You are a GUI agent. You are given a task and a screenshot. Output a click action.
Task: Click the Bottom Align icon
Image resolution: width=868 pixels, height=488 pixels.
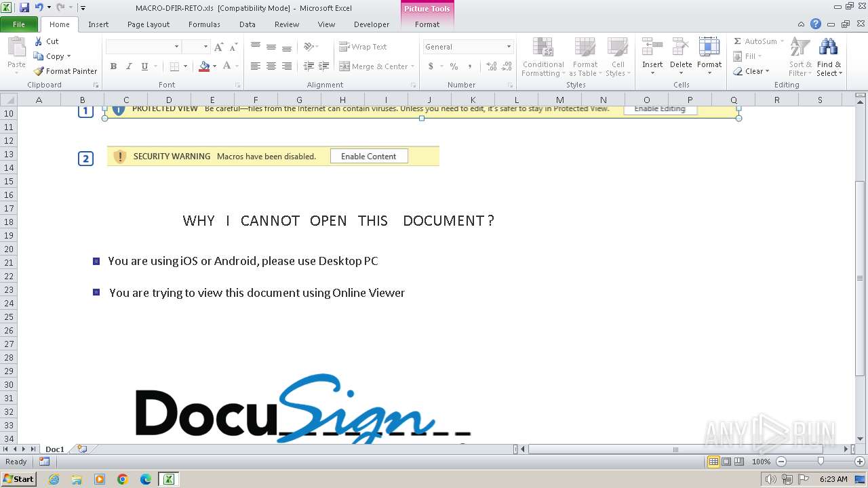tap(287, 47)
